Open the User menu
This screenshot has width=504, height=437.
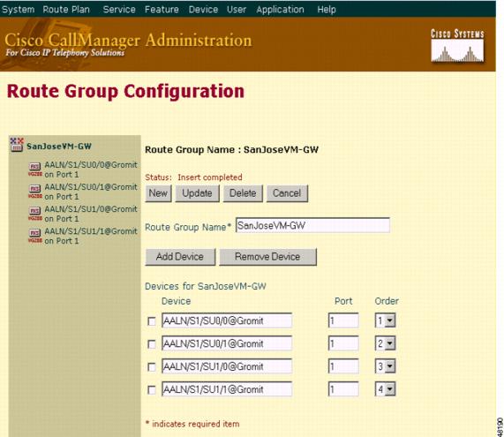click(x=237, y=10)
